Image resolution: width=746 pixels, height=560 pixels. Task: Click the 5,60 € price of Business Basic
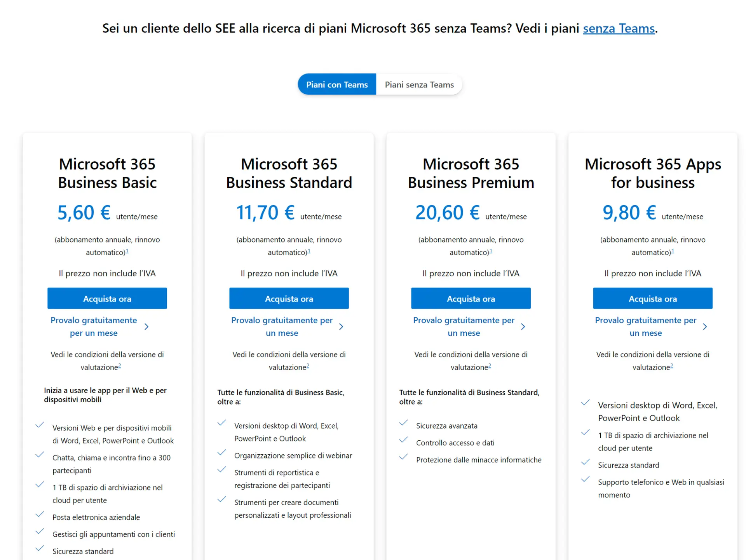[84, 213]
